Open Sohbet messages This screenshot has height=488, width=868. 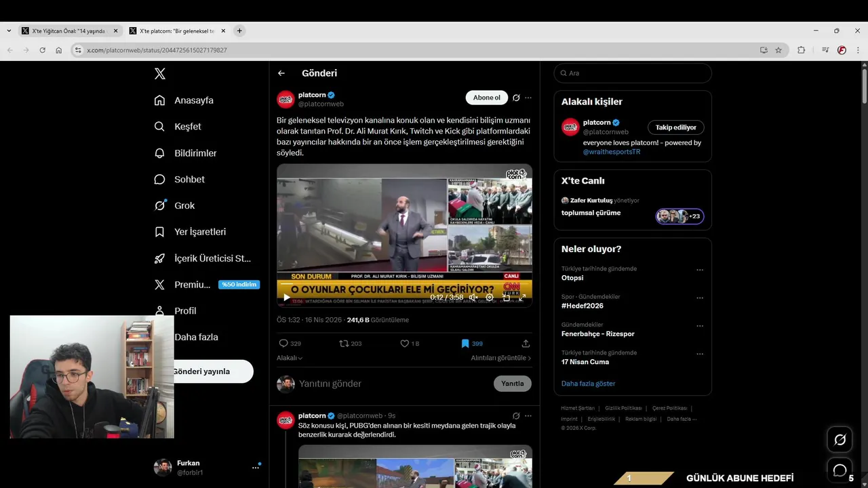click(179, 180)
